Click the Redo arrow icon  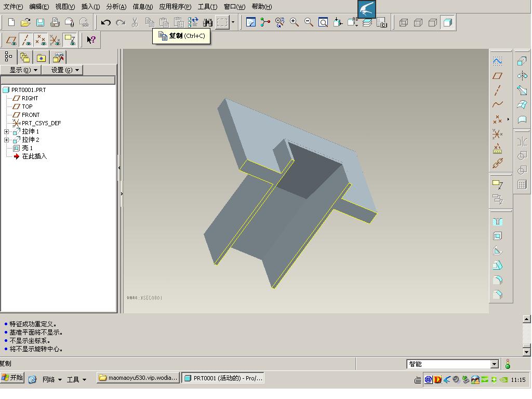point(121,23)
